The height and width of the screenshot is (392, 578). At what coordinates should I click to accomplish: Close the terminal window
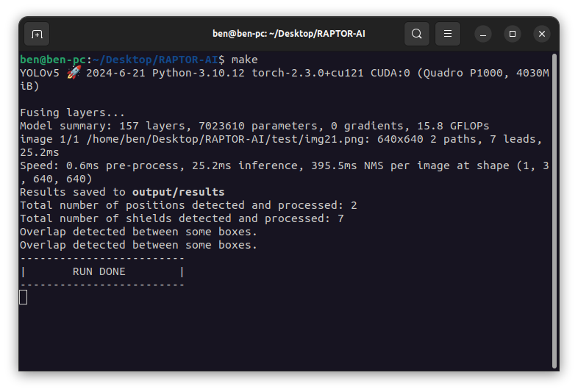click(x=542, y=34)
